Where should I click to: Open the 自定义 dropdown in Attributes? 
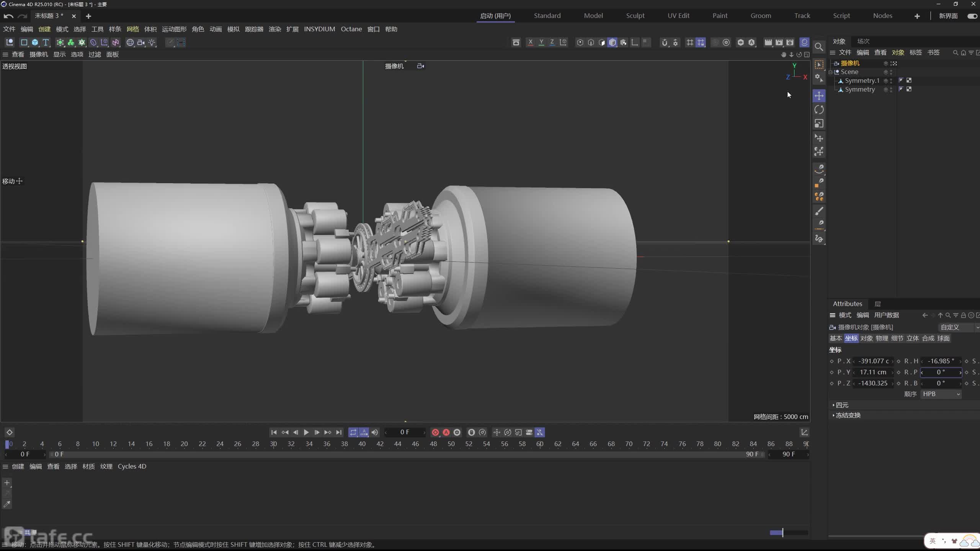[x=959, y=328]
